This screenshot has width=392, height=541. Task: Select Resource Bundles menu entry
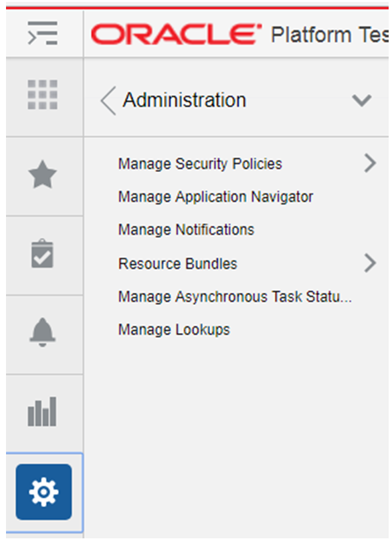[177, 263]
